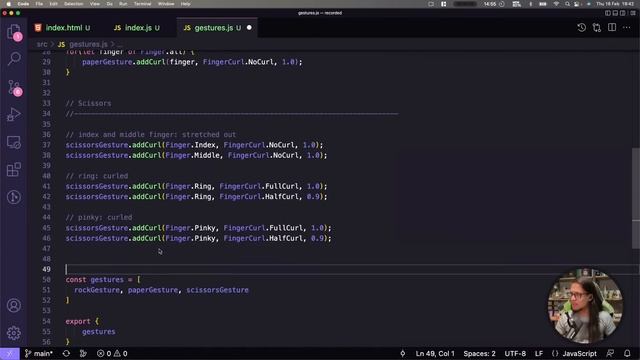This screenshot has width=640, height=360.
Task: Click 'scissorsGesture' in the gestures array
Action: [x=217, y=290]
